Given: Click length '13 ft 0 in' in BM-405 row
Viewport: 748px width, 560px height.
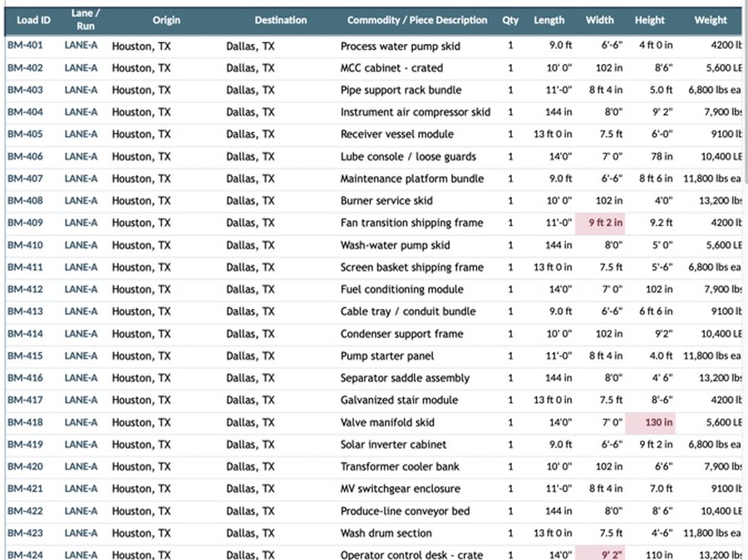Looking at the screenshot, I should [x=553, y=134].
